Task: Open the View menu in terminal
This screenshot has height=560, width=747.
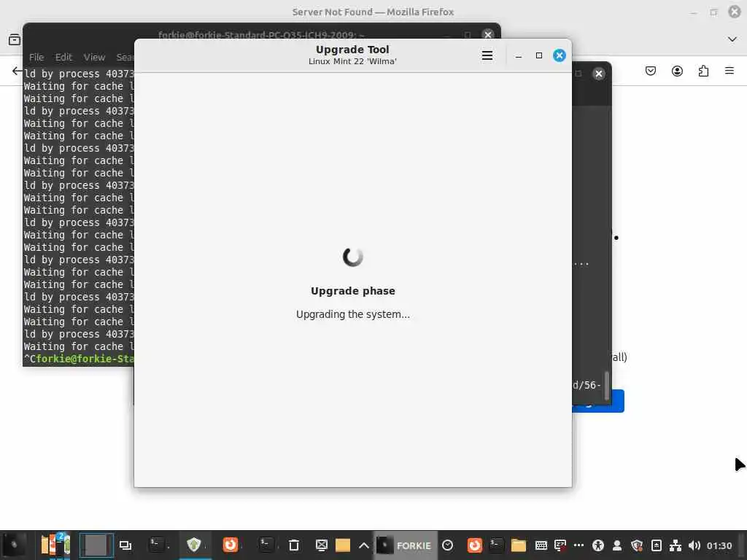Action: tap(94, 57)
